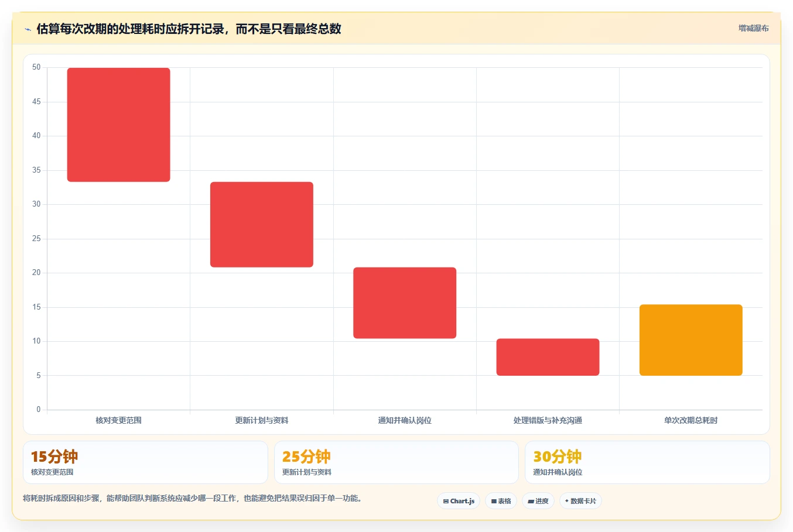The image size is (793, 532).
Task: Click the y-axis value 0
Action: click(x=39, y=410)
